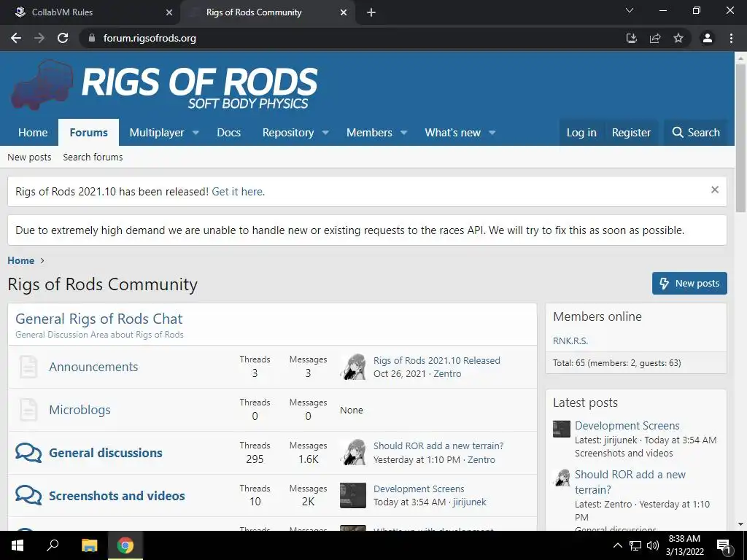Screen dimensions: 747x560
Task: Click the page vertical scrollbar thumb
Action: point(740,138)
